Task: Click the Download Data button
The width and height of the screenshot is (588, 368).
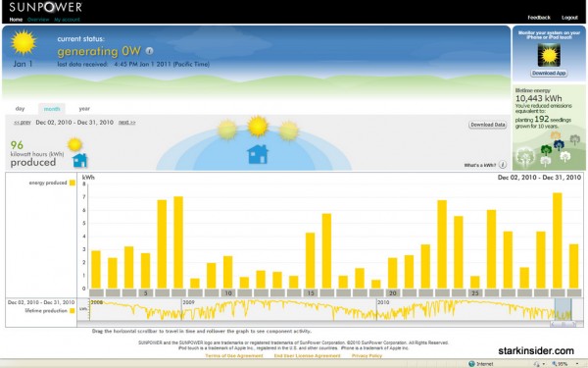Action: (x=487, y=125)
